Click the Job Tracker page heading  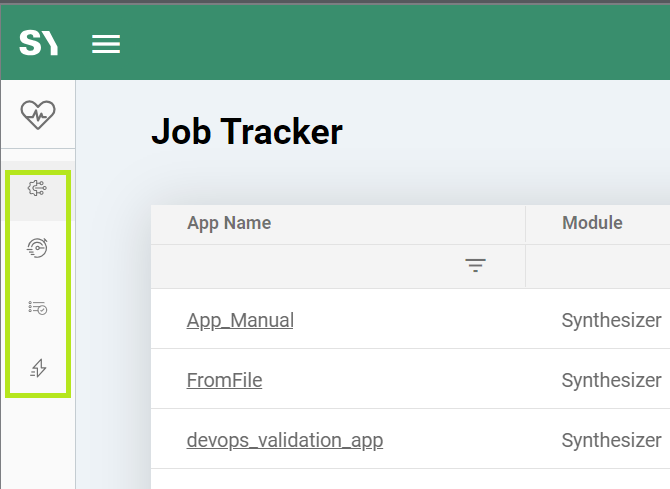point(246,131)
